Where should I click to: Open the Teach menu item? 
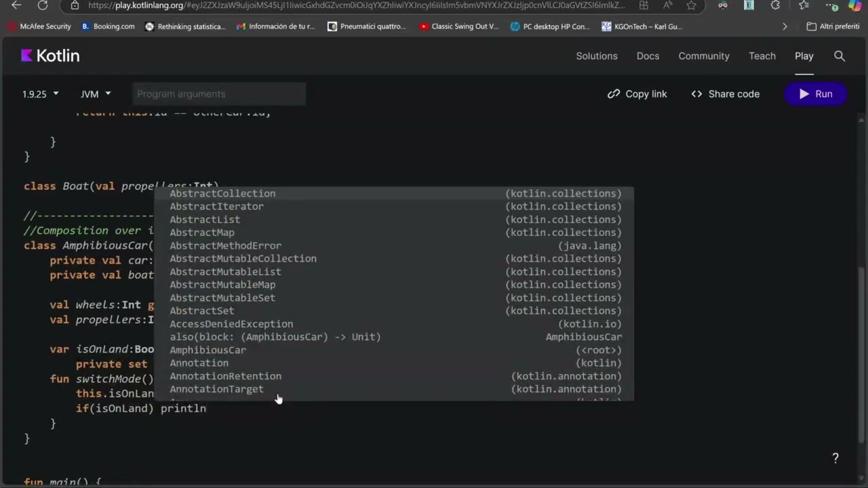tap(762, 56)
